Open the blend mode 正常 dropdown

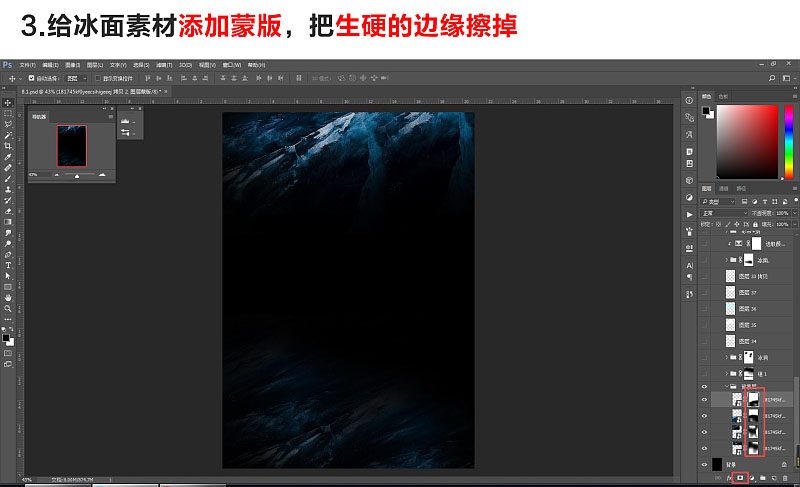(724, 213)
